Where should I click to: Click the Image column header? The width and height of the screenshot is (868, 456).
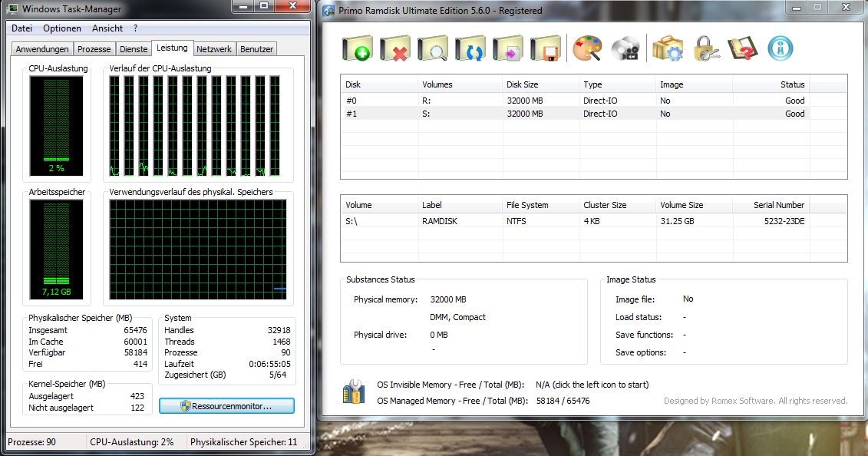coord(695,84)
